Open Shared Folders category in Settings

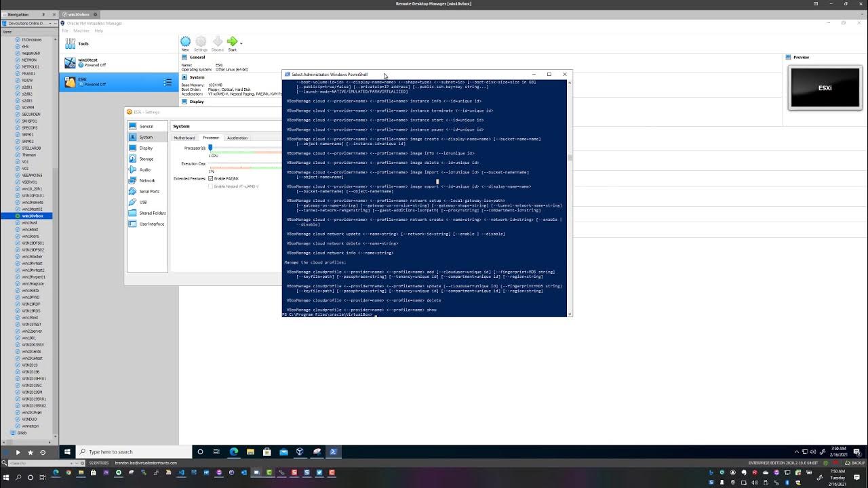pyautogui.click(x=146, y=213)
